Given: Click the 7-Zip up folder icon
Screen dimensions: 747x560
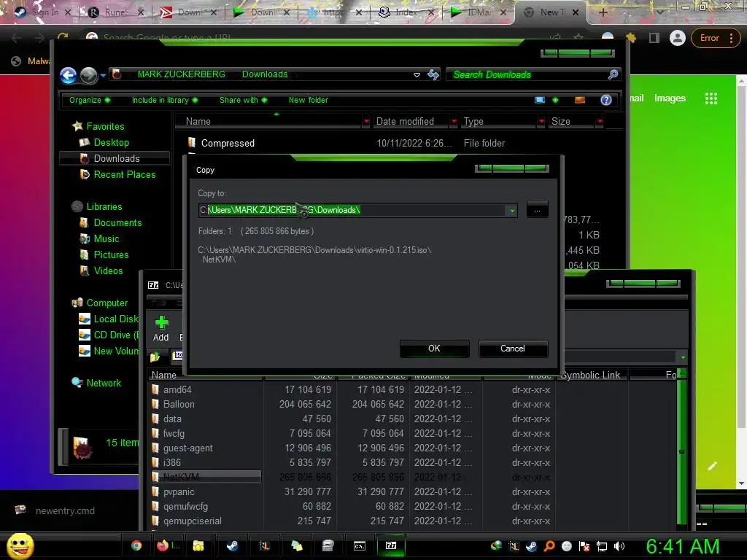Looking at the screenshot, I should (x=155, y=356).
